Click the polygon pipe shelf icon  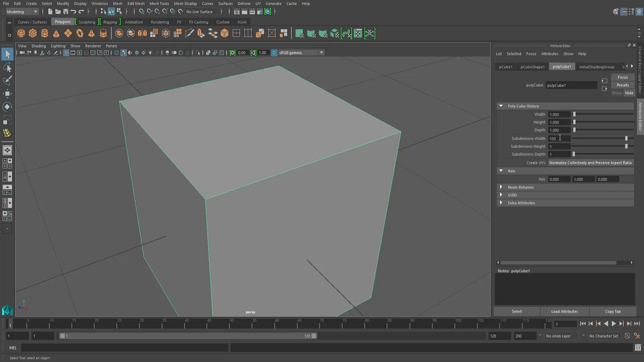[103, 34]
